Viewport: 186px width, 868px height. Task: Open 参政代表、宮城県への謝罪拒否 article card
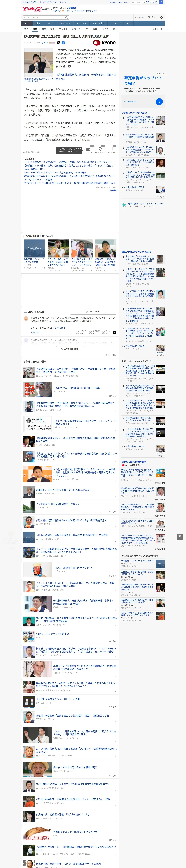pos(106,255)
